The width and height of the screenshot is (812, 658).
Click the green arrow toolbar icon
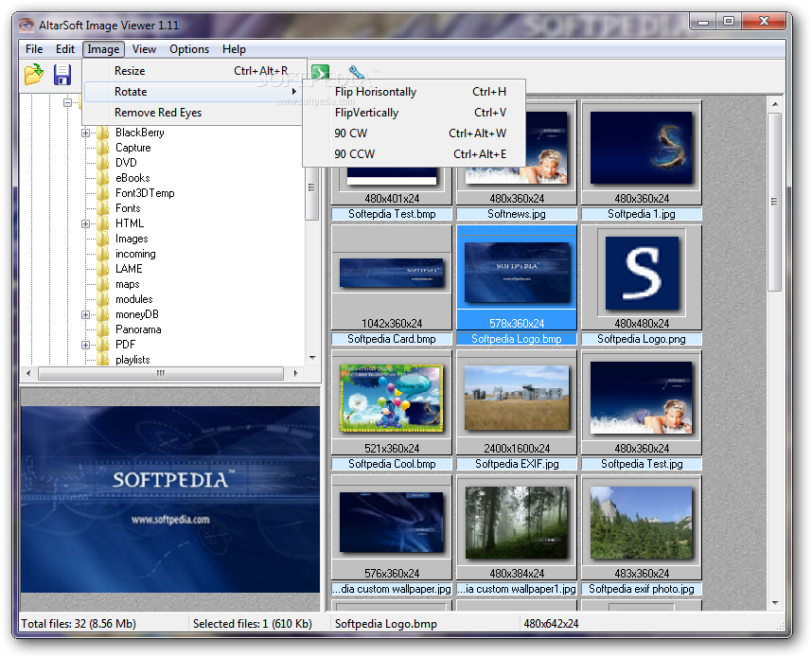coord(320,72)
